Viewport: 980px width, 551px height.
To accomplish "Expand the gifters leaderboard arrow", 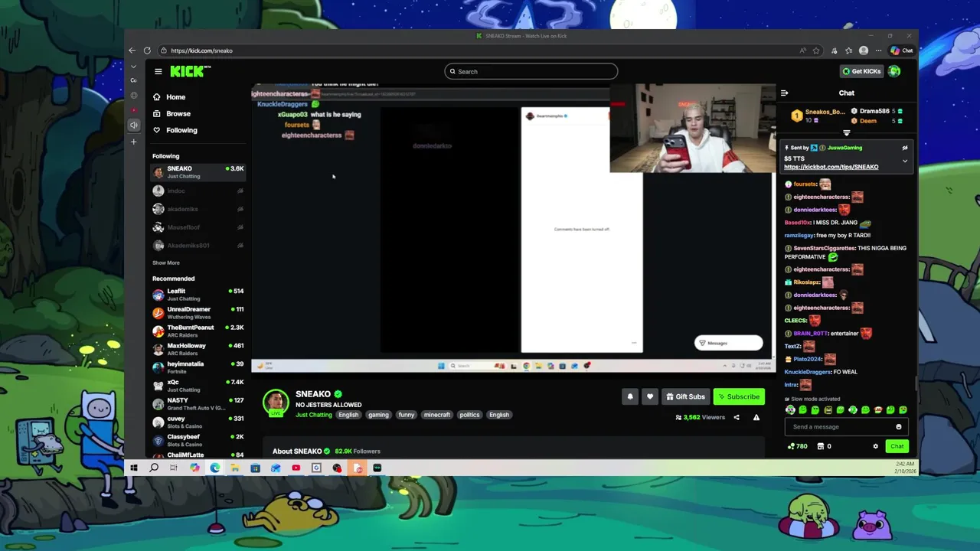I will click(x=846, y=133).
